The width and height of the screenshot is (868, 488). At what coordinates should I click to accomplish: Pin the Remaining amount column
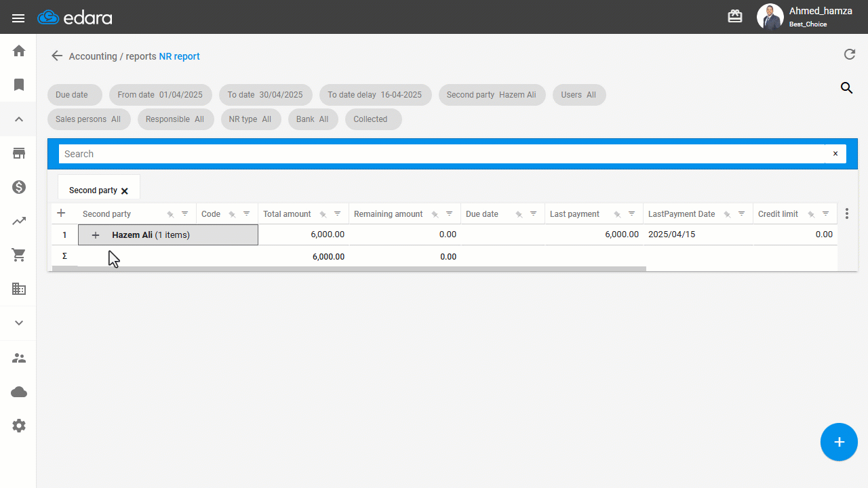tap(435, 214)
